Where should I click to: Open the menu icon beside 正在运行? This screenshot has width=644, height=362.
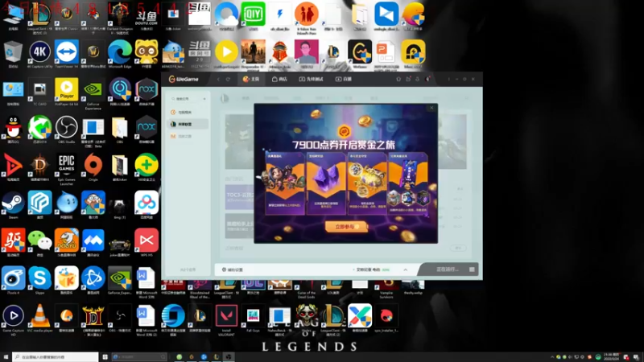click(472, 269)
